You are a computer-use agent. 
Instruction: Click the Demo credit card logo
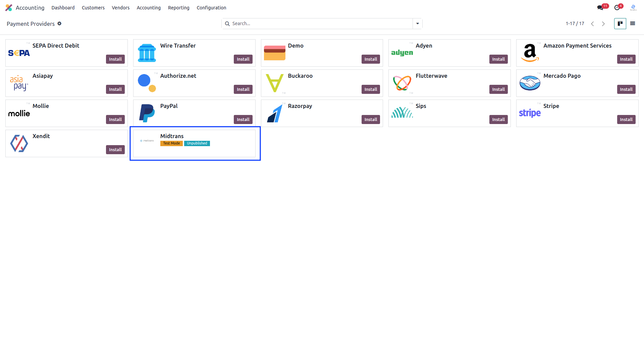coord(275,53)
